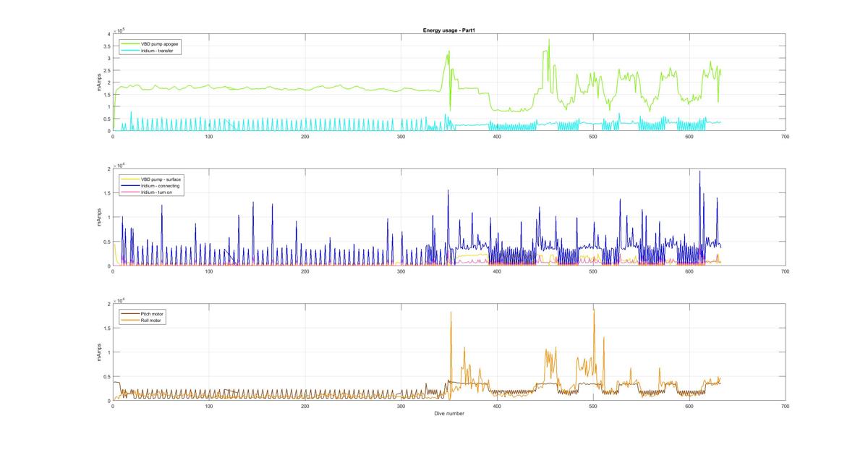This screenshot has width=868, height=450.
Task: Click the brown line sample beside 'Pitch motor'
Action: (129, 314)
